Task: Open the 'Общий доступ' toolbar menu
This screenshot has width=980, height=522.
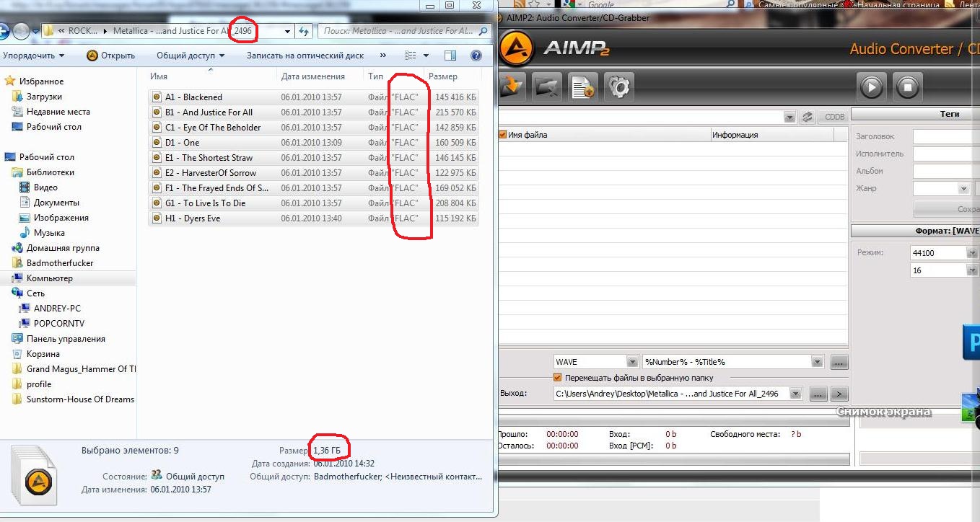Action: [x=190, y=56]
